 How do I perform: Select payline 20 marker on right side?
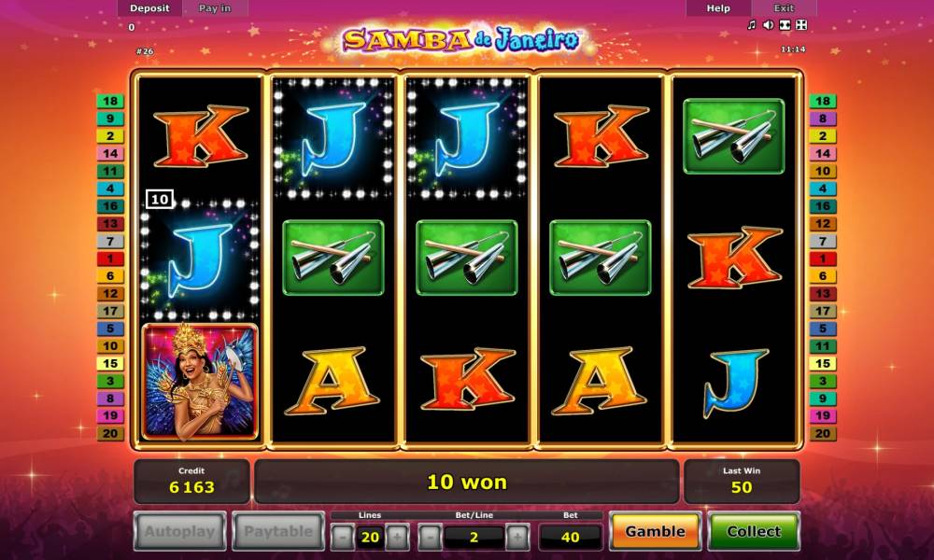[x=823, y=433]
